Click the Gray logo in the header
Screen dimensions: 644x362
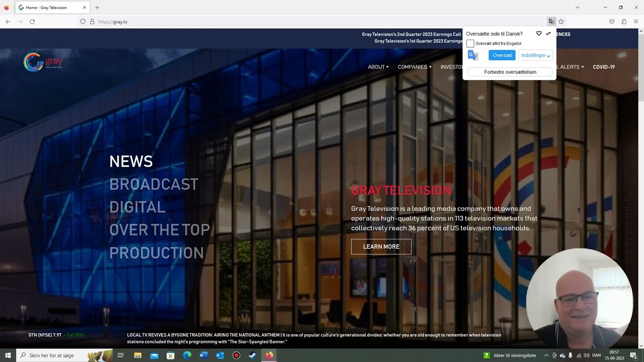pyautogui.click(x=43, y=62)
